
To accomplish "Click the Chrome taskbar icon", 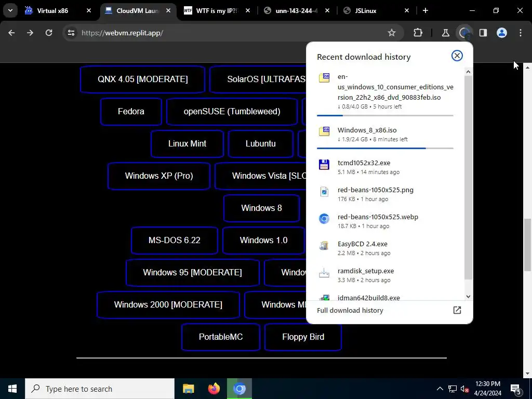I will pyautogui.click(x=240, y=389).
